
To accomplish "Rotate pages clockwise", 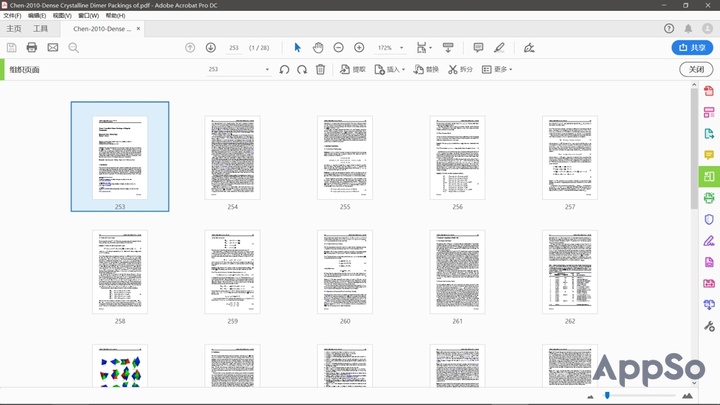I will click(x=302, y=70).
